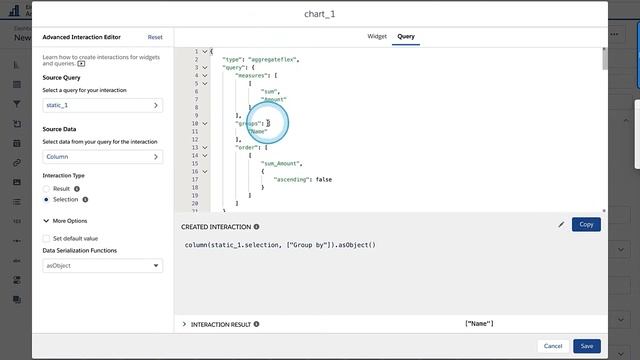The height and width of the screenshot is (360, 640).
Task: Select the calendar date widget icon
Action: [x=17, y=143]
